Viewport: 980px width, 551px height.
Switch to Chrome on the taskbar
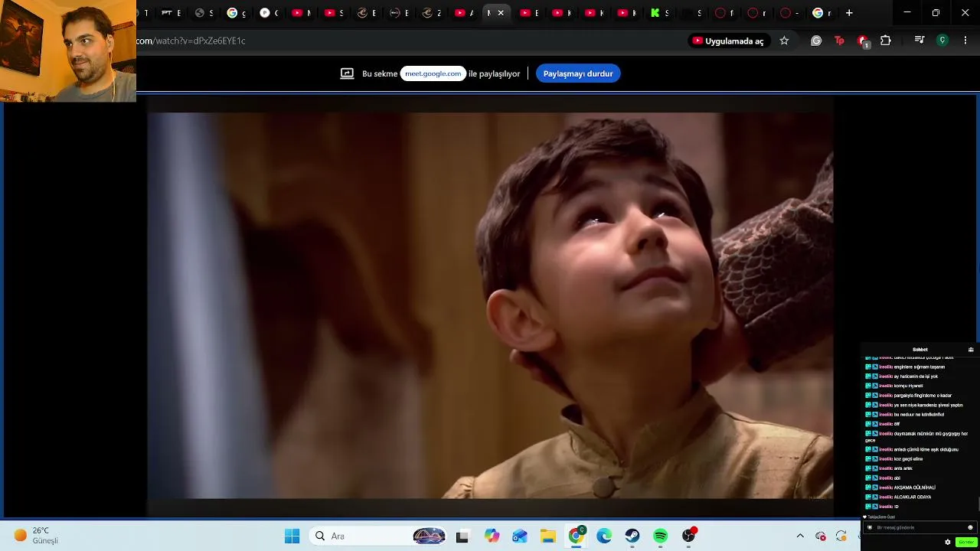point(576,536)
